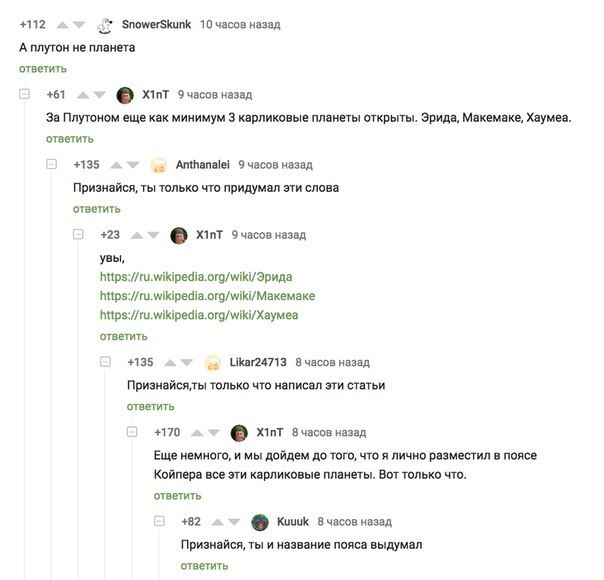Downvote Kuuuk's +82 comment
604x580 pixels.
[234, 522]
